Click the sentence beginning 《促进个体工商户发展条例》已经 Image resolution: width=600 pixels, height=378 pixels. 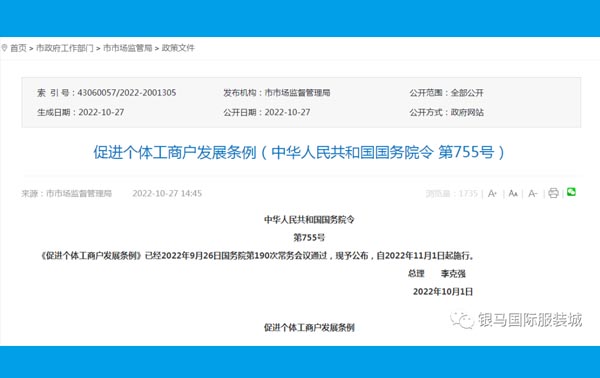point(258,256)
